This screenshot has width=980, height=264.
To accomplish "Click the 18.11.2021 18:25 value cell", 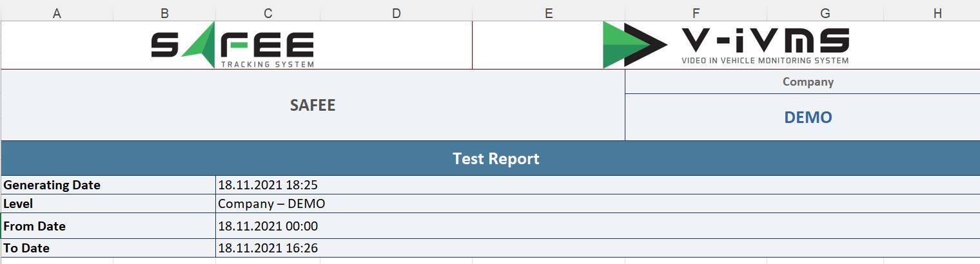I will tap(598, 185).
